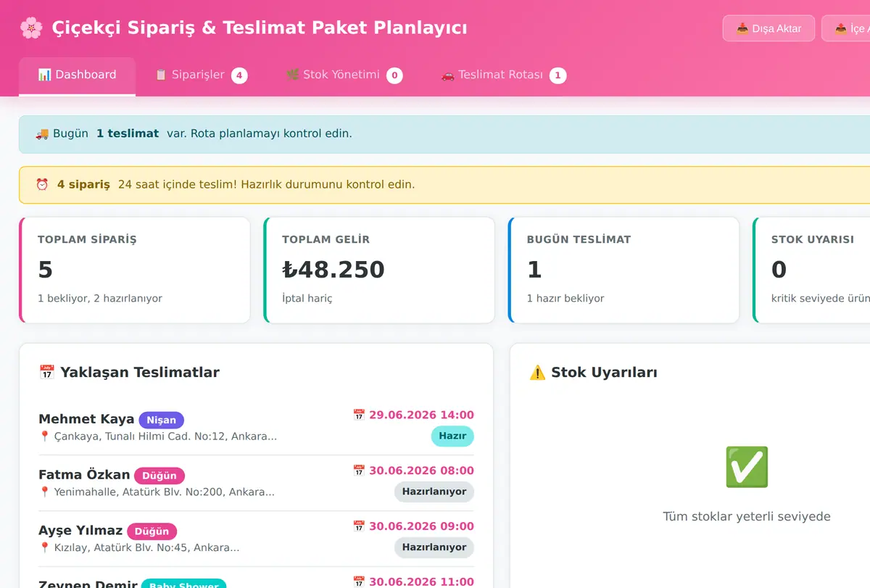The height and width of the screenshot is (588, 870).
Task: Click the delivery truck icon in blue alert
Action: pos(42,133)
